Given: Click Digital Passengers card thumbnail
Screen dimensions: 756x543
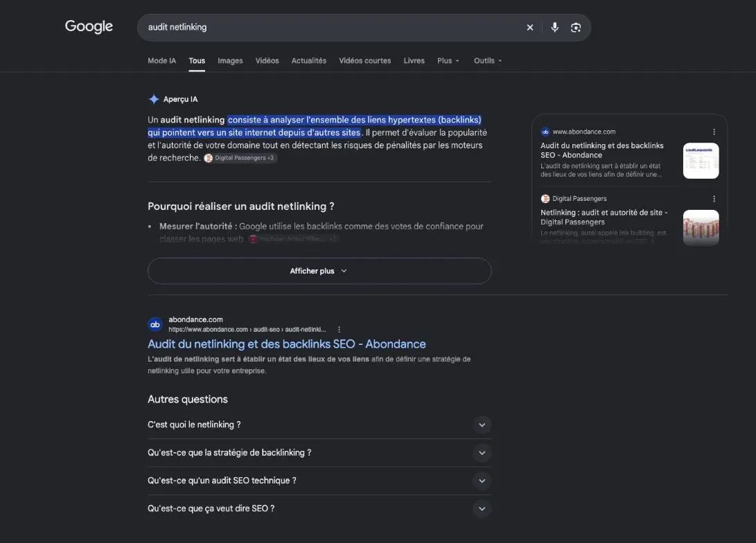Looking at the screenshot, I should coord(701,227).
